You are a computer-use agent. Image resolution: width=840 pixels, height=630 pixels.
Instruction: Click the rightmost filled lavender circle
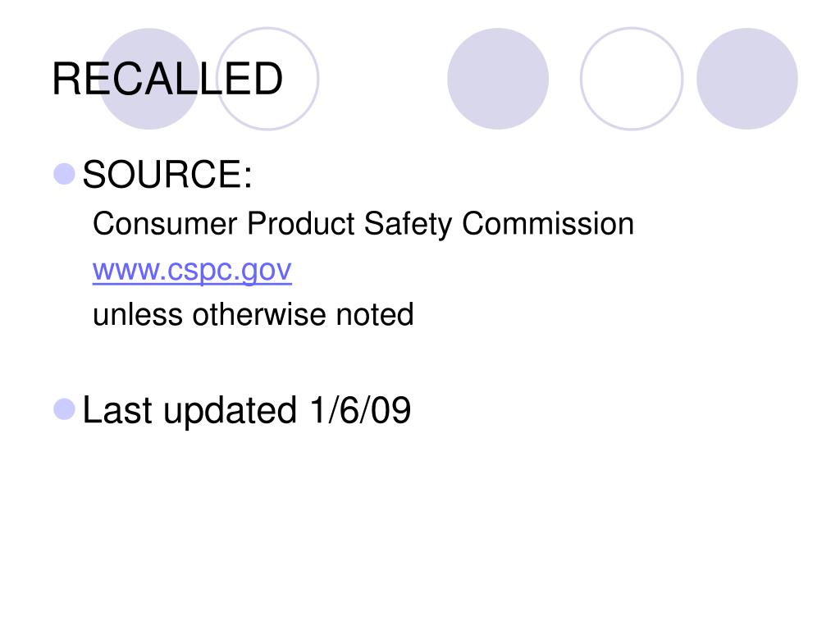point(746,79)
